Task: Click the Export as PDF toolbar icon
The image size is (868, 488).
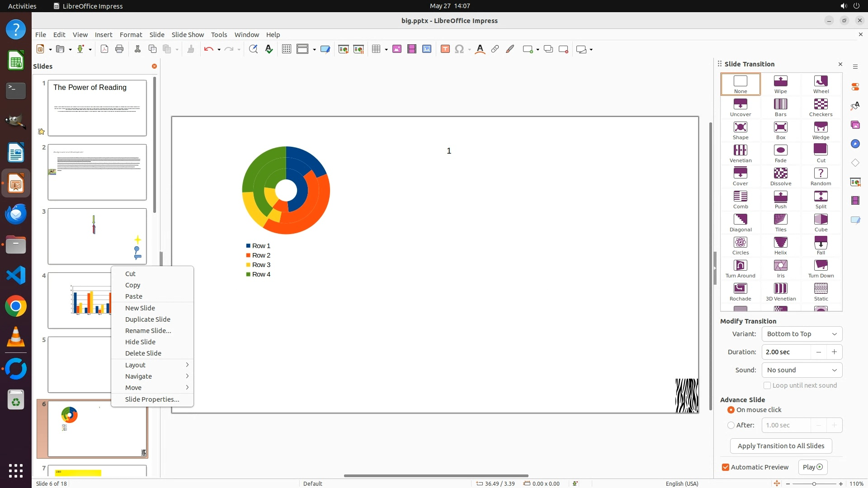Action: pos(104,49)
